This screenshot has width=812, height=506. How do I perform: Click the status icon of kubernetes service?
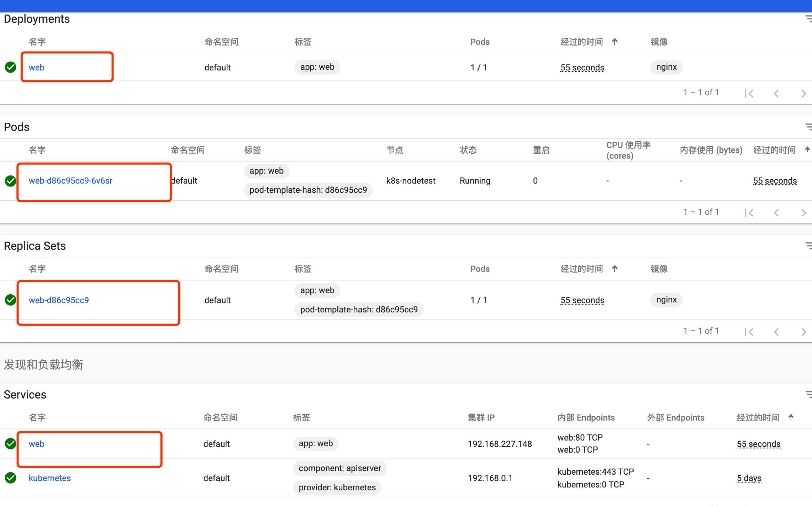click(x=11, y=478)
